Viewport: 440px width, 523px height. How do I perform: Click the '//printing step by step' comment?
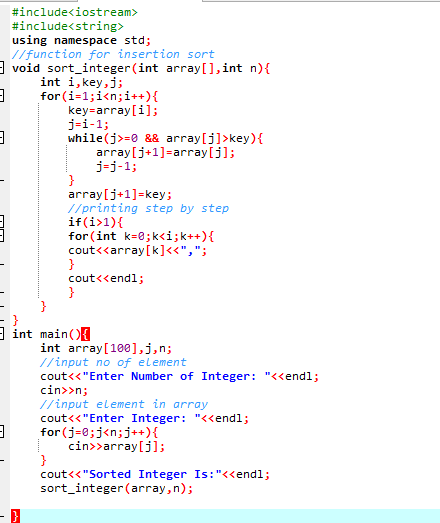(148, 208)
